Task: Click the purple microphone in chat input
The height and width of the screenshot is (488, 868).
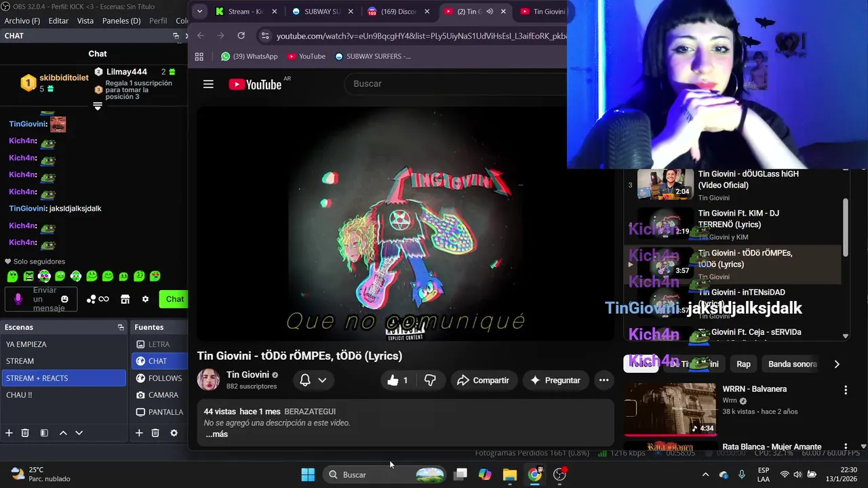Action: pyautogui.click(x=18, y=299)
